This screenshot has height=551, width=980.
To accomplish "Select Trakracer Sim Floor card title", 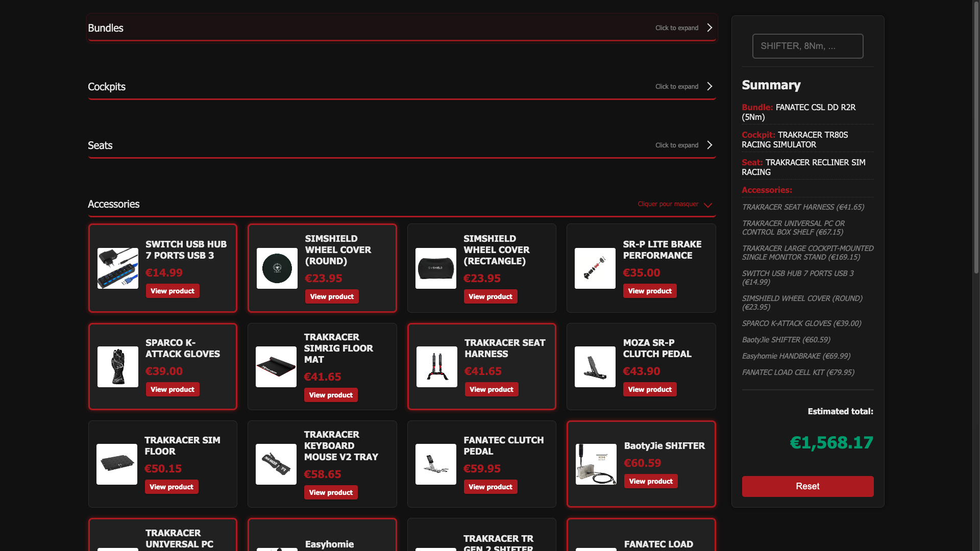I will pos(182,446).
